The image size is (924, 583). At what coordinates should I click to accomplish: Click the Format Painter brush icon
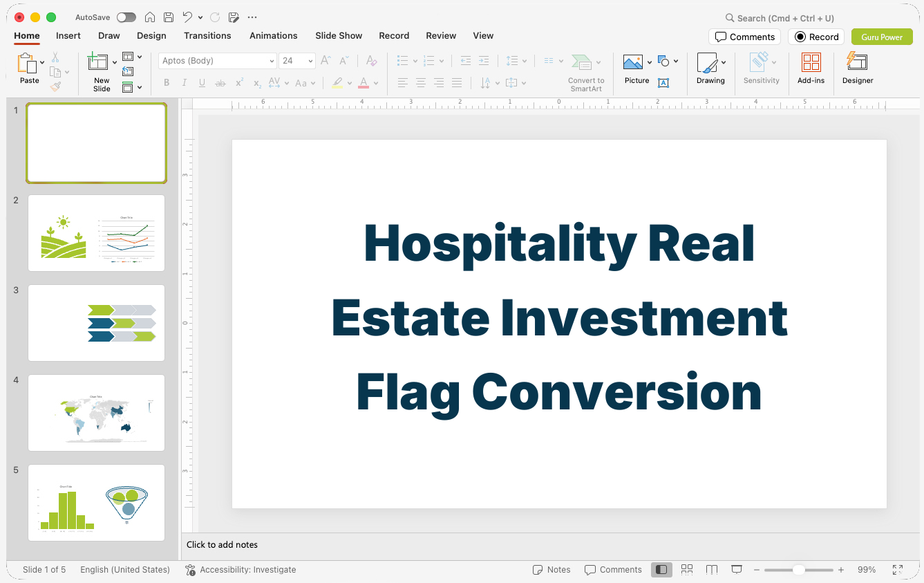[55, 86]
